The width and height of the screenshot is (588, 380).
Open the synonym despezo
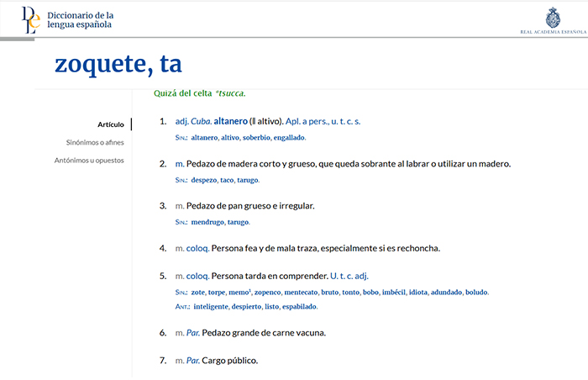tap(203, 180)
